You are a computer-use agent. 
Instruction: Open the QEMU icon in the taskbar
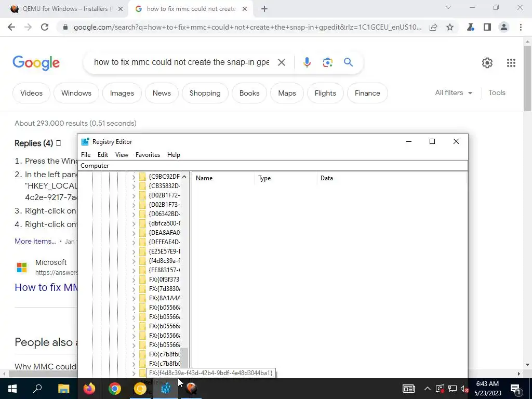tap(191, 389)
